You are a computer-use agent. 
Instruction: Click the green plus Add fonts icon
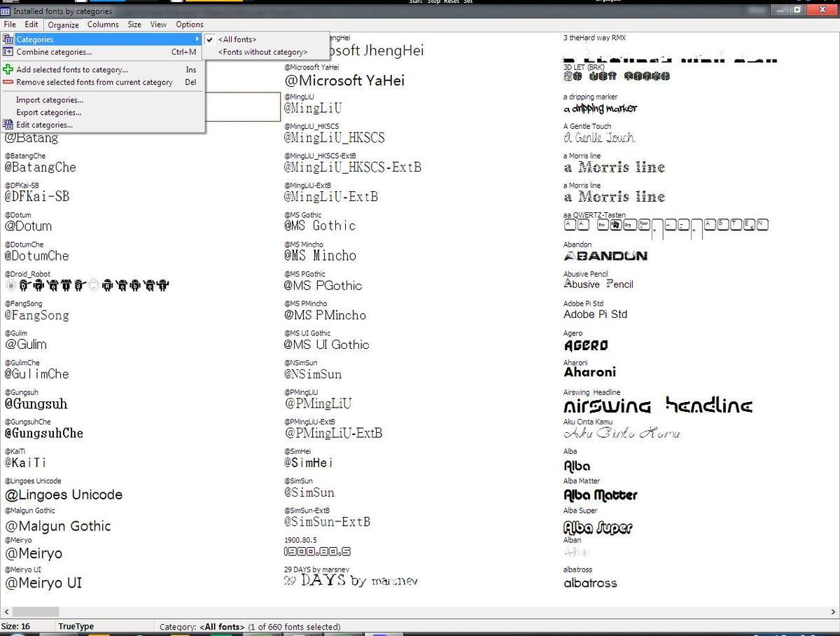click(x=8, y=70)
